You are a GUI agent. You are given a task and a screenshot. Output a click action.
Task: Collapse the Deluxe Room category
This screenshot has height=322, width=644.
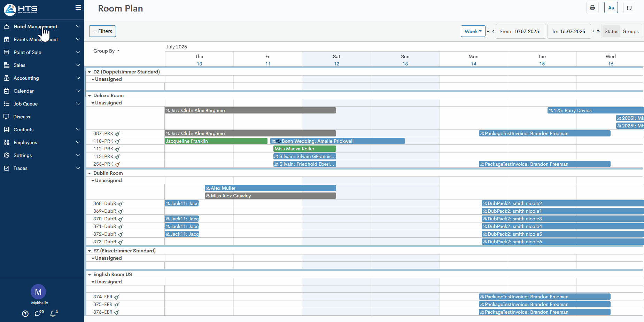(90, 96)
